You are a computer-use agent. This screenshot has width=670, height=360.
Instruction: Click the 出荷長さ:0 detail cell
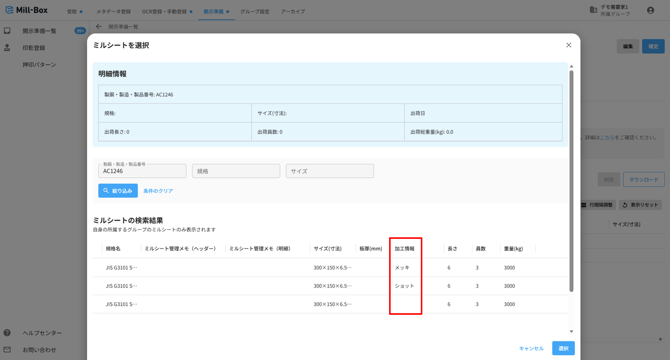pos(175,132)
